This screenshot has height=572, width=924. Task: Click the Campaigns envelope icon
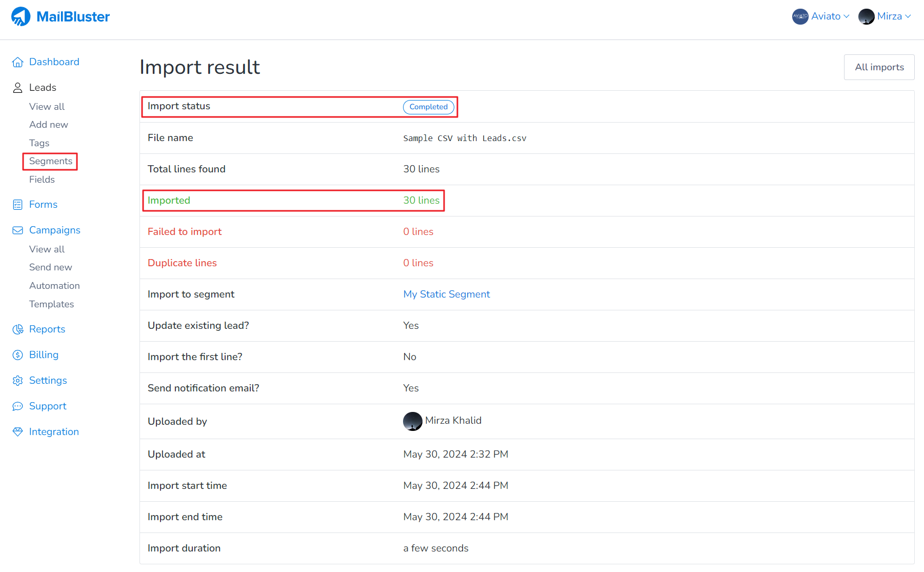(18, 230)
